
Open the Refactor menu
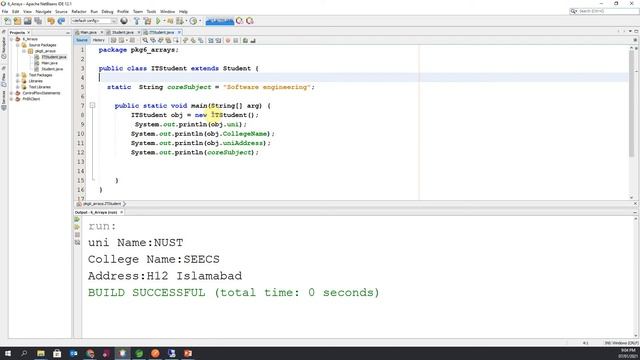tap(79, 11)
